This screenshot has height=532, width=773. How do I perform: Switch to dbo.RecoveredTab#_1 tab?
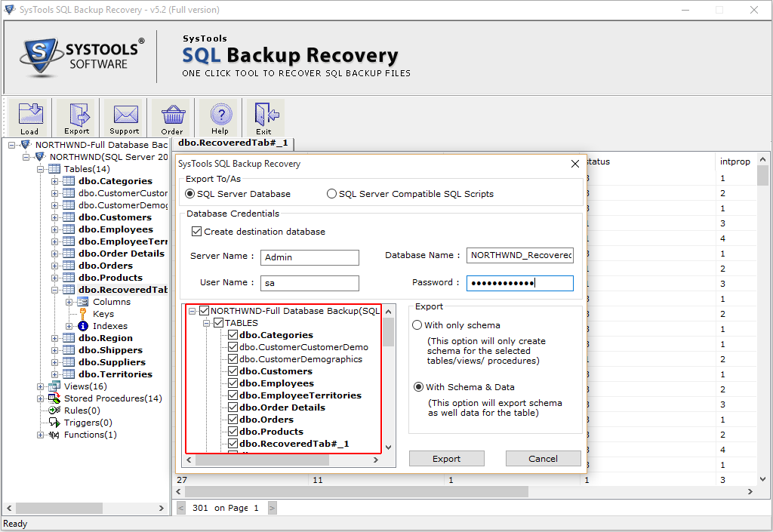233,143
